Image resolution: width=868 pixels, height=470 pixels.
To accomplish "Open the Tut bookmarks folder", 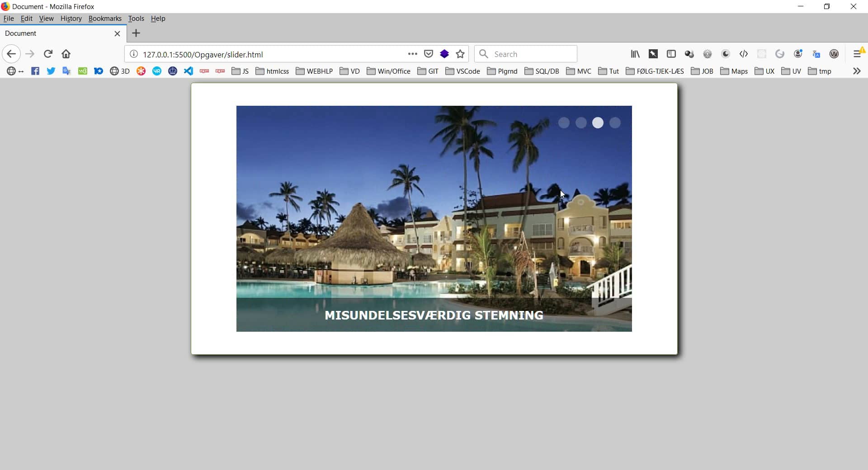I will [609, 71].
